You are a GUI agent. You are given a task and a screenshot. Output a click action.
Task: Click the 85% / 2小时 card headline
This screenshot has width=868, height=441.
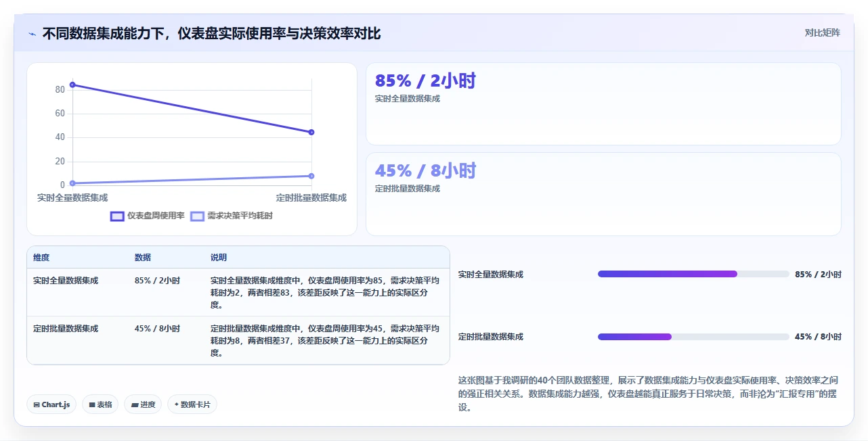pos(425,81)
